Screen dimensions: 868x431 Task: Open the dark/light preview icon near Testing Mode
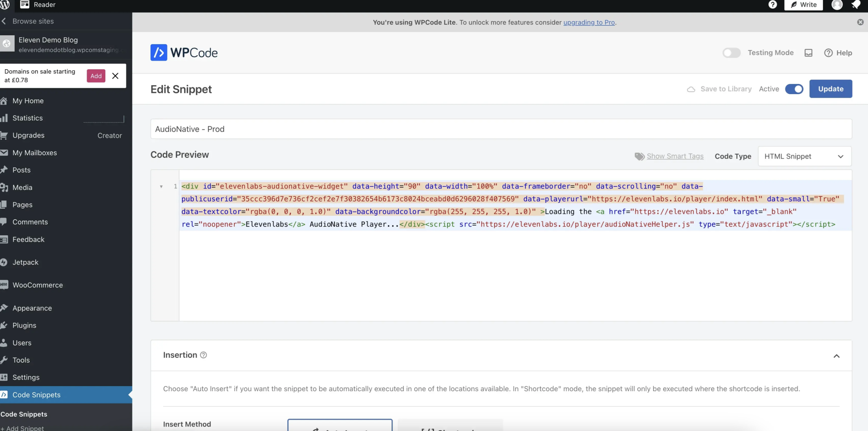(809, 53)
